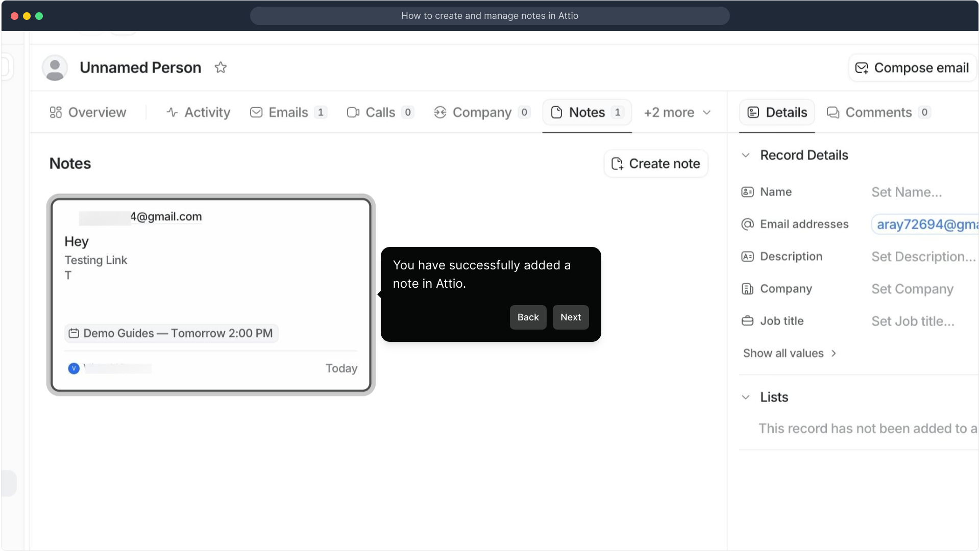Viewport: 980px width, 551px height.
Task: Click the Activity pulse icon
Action: [x=172, y=112]
